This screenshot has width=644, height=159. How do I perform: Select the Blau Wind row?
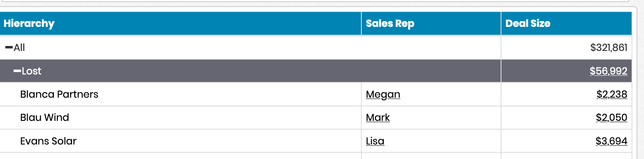(x=316, y=118)
